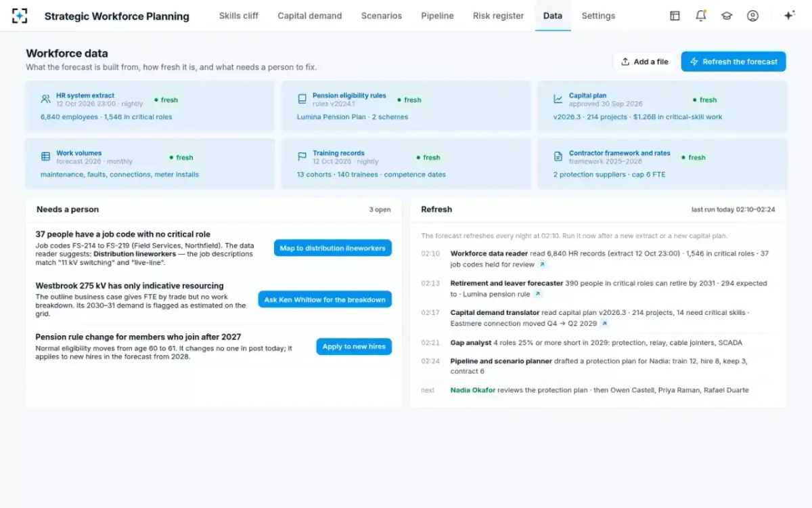The width and height of the screenshot is (812, 508).
Task: Click Refresh the forecast
Action: click(734, 62)
